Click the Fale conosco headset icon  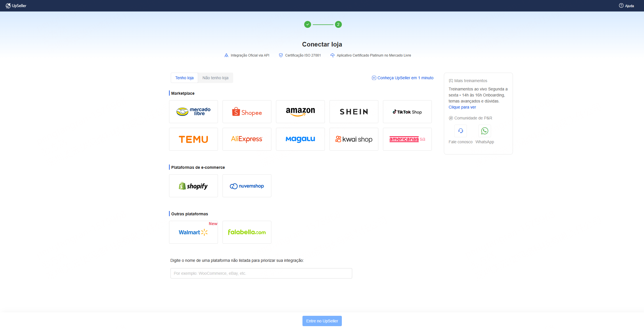pyautogui.click(x=461, y=131)
